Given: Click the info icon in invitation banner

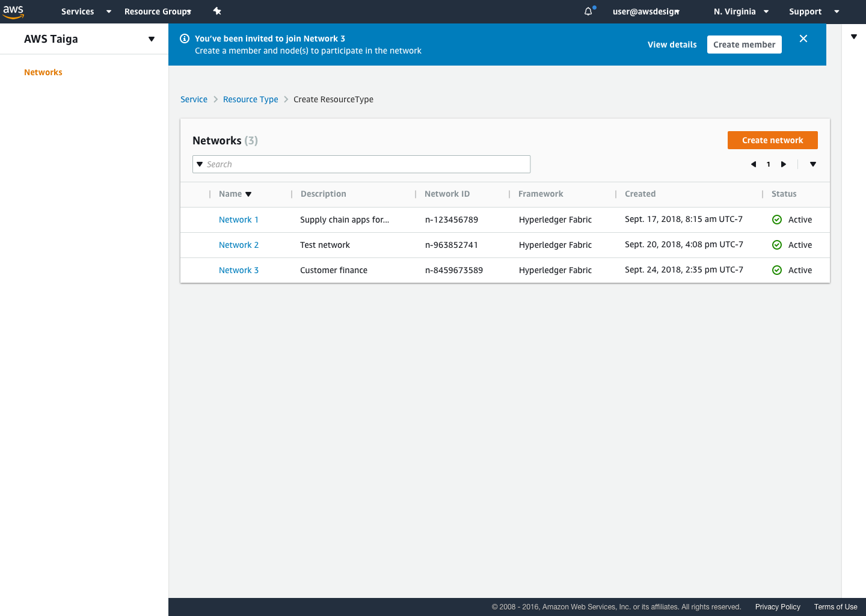Looking at the screenshot, I should 185,38.
